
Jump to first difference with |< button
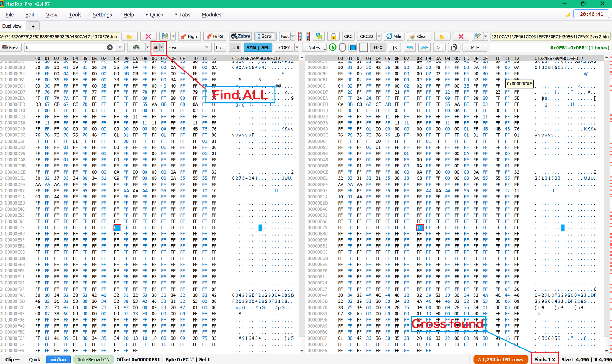click(395, 47)
